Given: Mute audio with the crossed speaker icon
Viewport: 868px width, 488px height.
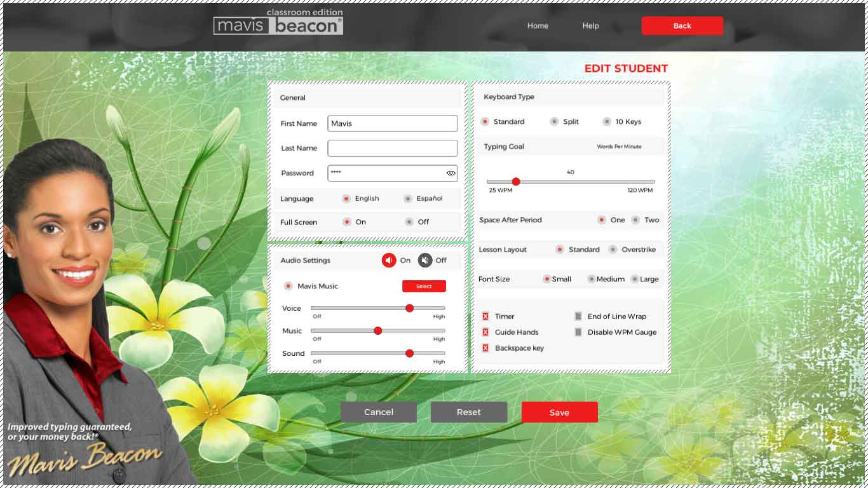Looking at the screenshot, I should pos(425,261).
